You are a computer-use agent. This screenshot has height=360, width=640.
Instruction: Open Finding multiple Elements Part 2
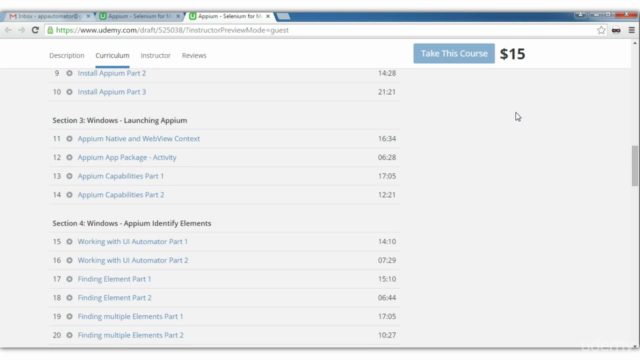(131, 335)
